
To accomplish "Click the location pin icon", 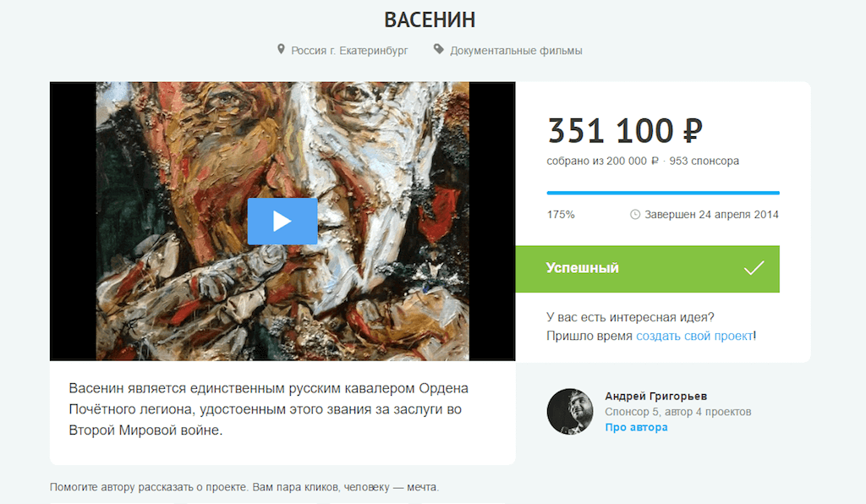I will [x=281, y=50].
